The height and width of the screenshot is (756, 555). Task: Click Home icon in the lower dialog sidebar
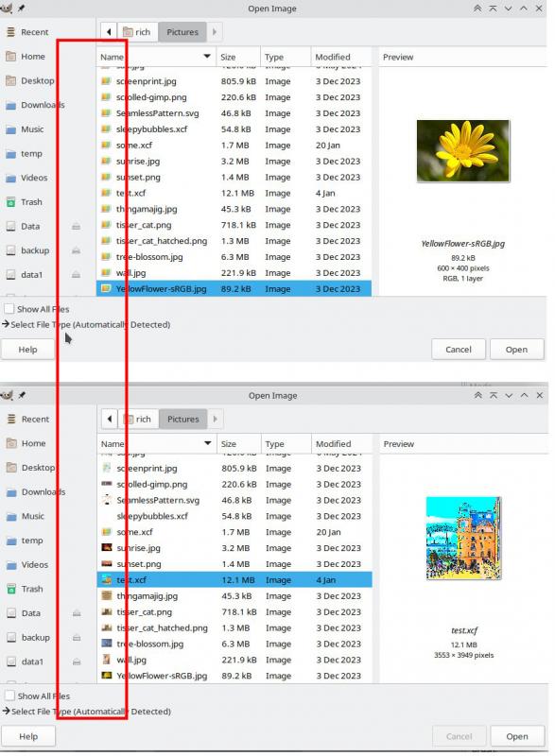coord(11,443)
